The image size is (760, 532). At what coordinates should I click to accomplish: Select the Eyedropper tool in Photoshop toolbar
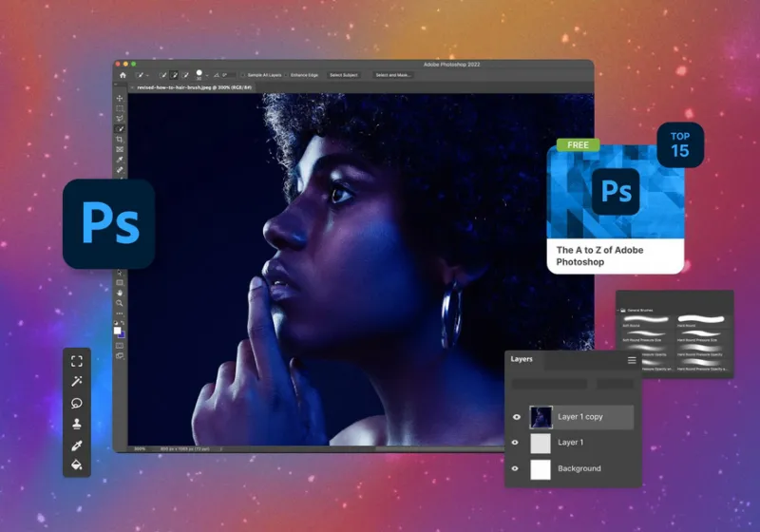pos(120,160)
